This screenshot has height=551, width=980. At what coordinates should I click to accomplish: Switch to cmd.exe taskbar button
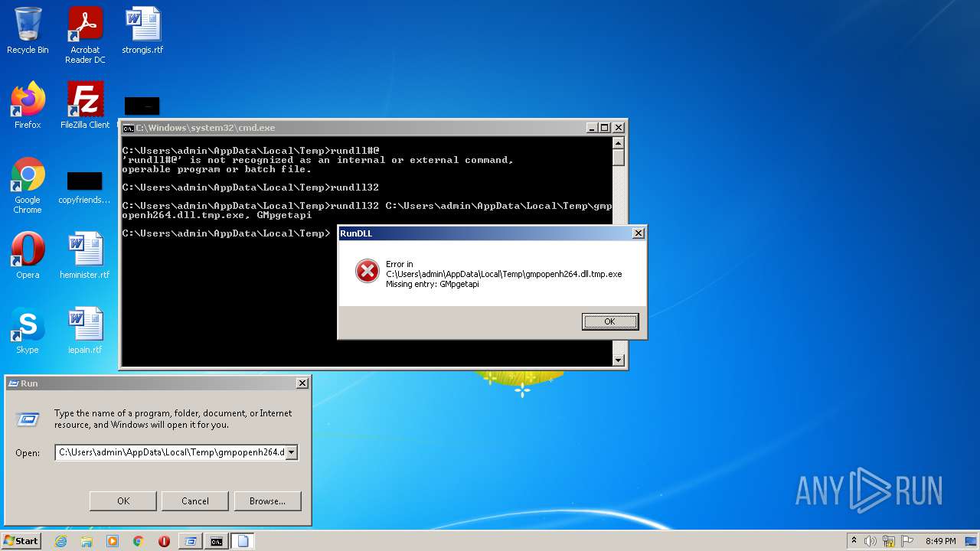(217, 541)
